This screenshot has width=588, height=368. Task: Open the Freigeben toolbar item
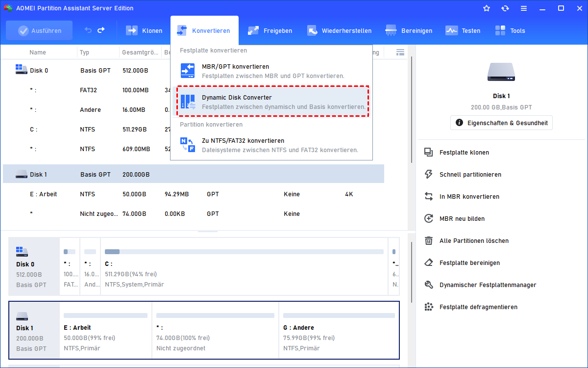[270, 30]
